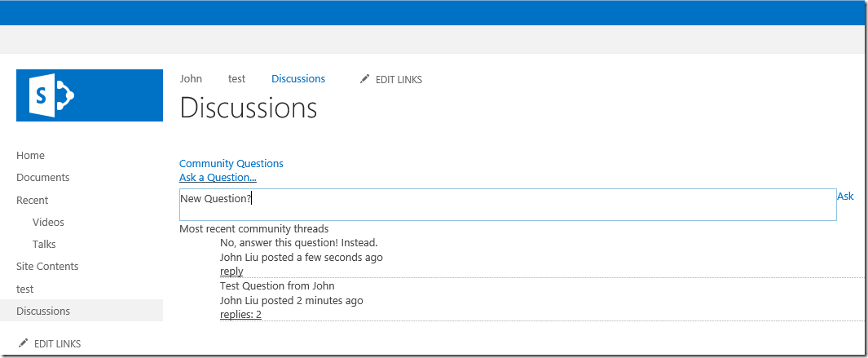Open John in the top navigation bar
The image size is (868, 358).
click(191, 79)
